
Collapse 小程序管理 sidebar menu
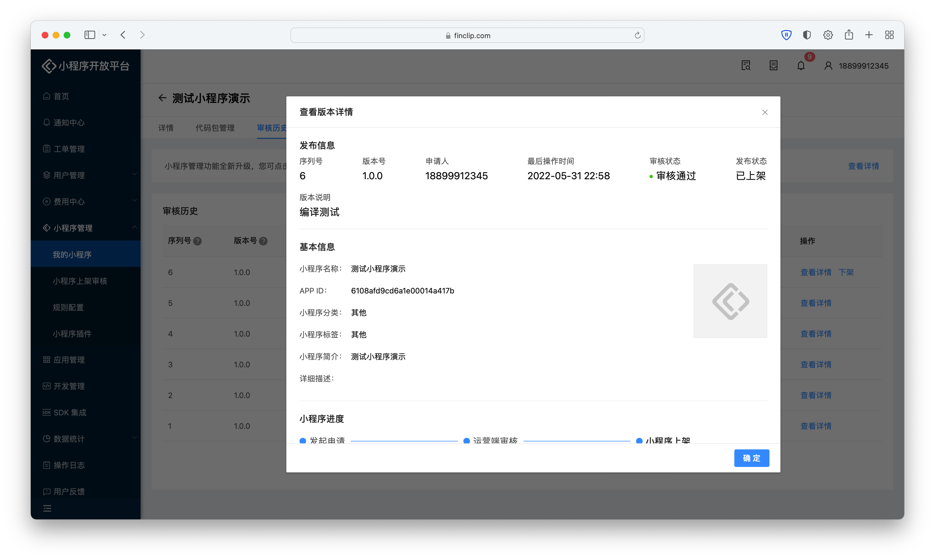85,228
